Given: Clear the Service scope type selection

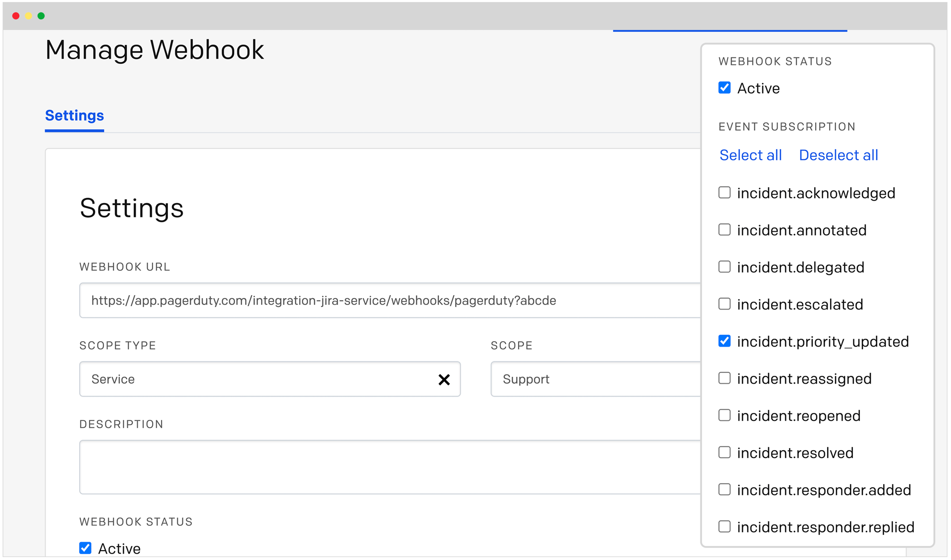Looking at the screenshot, I should click(444, 379).
